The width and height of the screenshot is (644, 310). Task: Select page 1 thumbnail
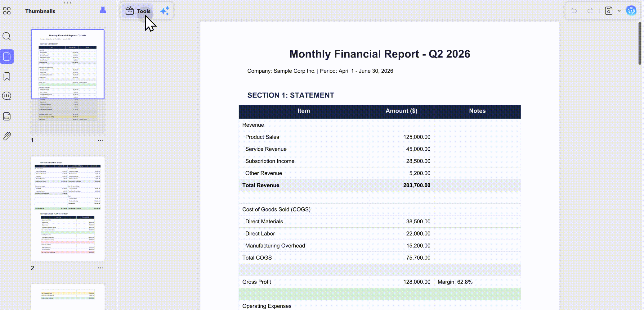click(68, 81)
